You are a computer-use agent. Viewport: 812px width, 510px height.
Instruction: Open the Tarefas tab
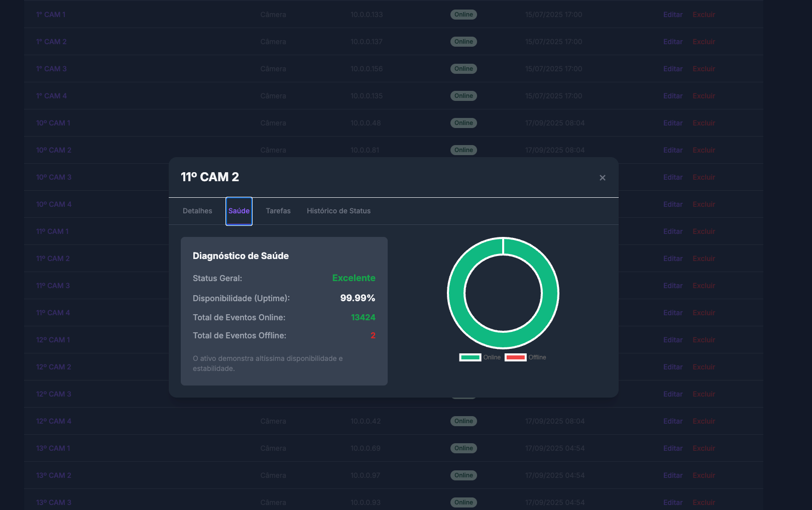coord(278,211)
